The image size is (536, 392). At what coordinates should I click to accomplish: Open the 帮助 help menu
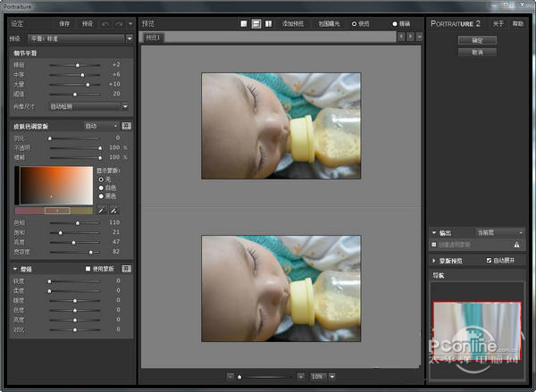coord(517,23)
